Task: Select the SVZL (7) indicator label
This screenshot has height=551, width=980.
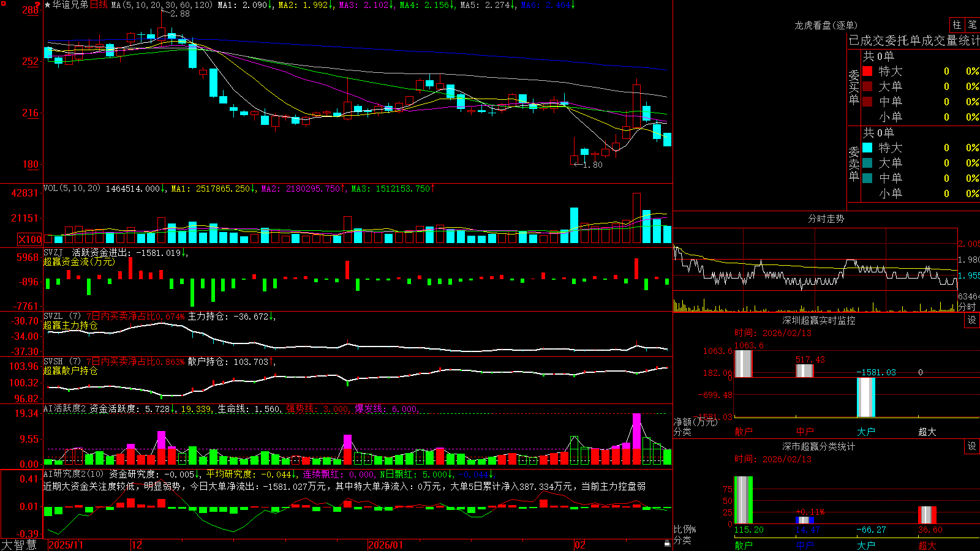Action: pyautogui.click(x=62, y=317)
